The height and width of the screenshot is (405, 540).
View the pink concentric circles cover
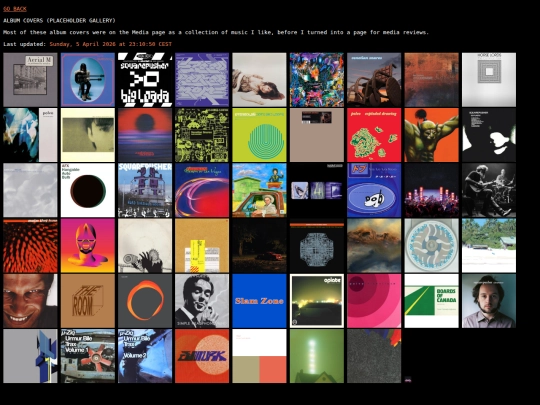(374, 301)
